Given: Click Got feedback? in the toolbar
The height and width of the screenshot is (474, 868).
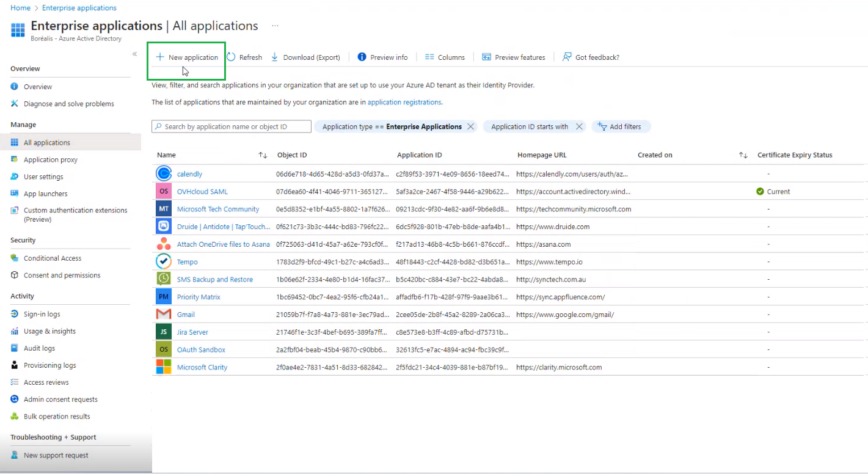Looking at the screenshot, I should (591, 57).
